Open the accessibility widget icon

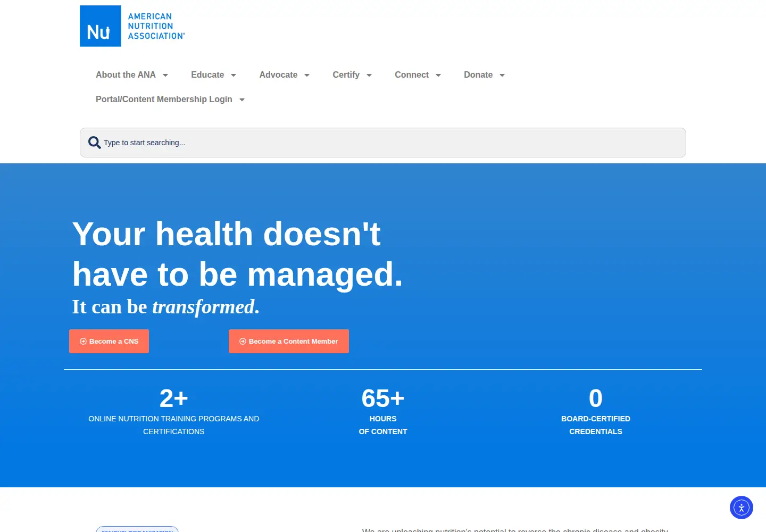(x=742, y=508)
